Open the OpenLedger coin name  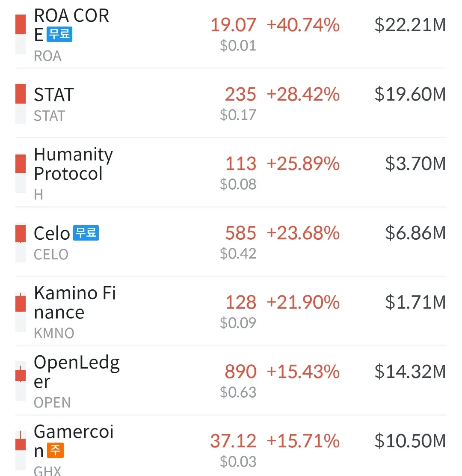coord(77,372)
